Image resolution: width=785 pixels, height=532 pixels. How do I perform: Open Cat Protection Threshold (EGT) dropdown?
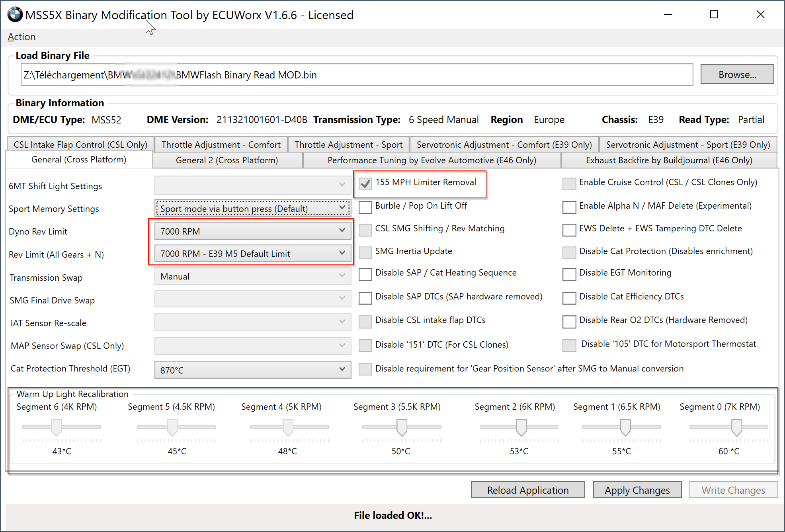pyautogui.click(x=253, y=370)
